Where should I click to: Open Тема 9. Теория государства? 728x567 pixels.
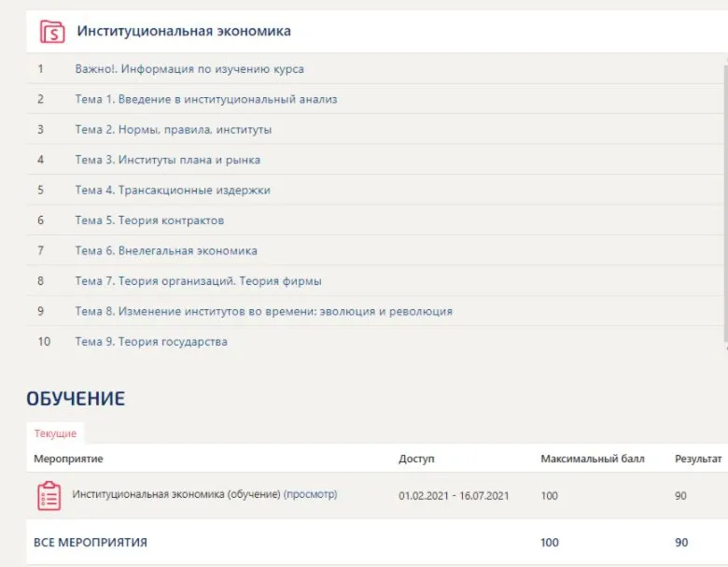coord(151,341)
